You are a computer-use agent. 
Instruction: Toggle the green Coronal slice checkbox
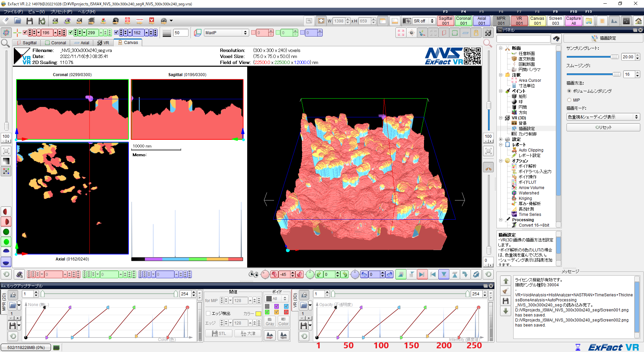tap(70, 33)
